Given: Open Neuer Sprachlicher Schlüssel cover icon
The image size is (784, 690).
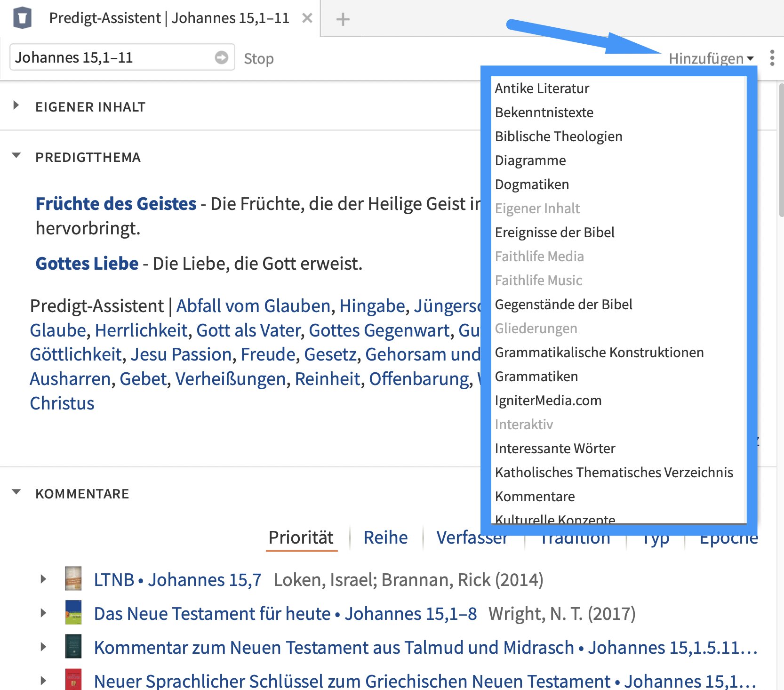Looking at the screenshot, I should 73,679.
